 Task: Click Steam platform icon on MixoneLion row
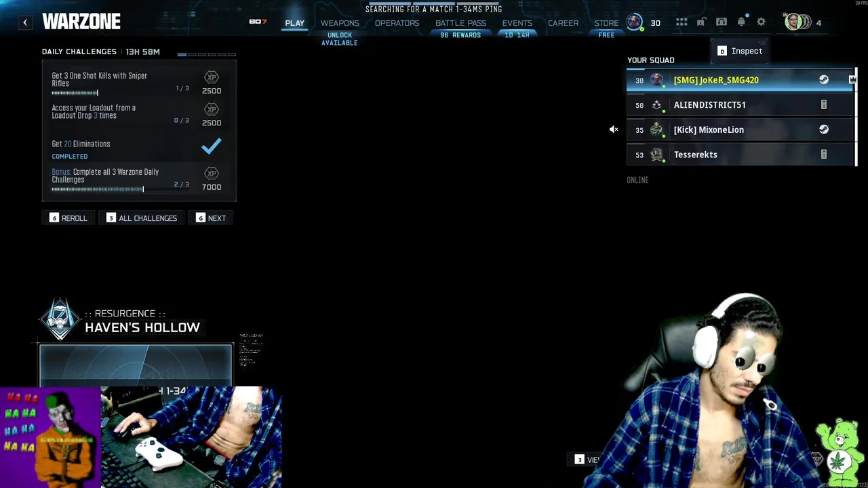coord(824,129)
